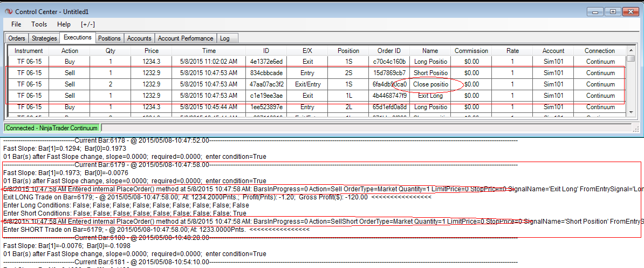Click the 'Short Positio' name cell
The height and width of the screenshot is (268, 644).
point(430,73)
